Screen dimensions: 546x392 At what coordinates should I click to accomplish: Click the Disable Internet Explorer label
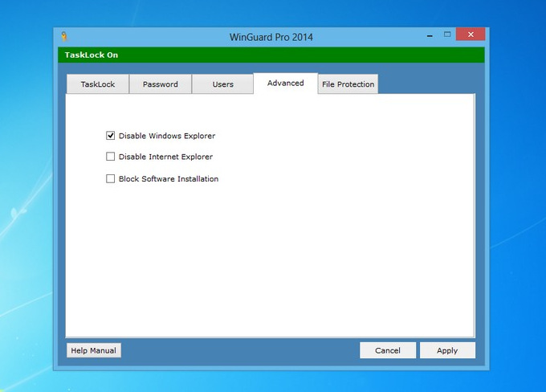click(165, 157)
